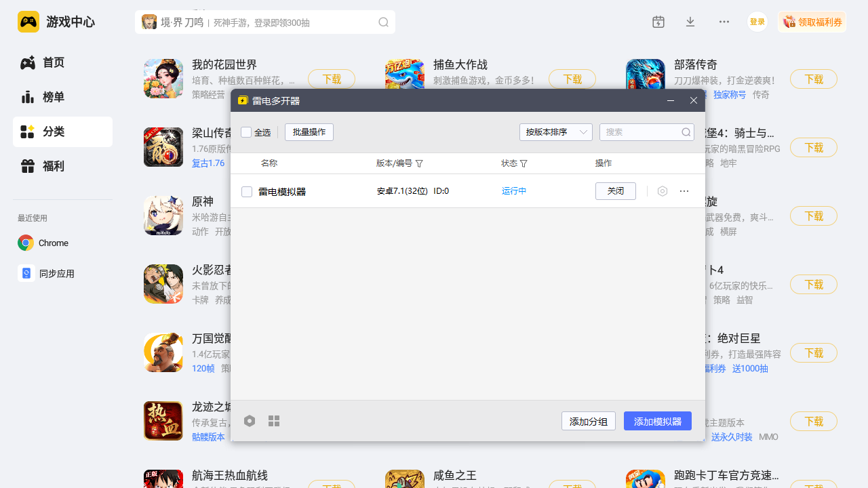Open the 福利 sidebar section

pos(51,166)
